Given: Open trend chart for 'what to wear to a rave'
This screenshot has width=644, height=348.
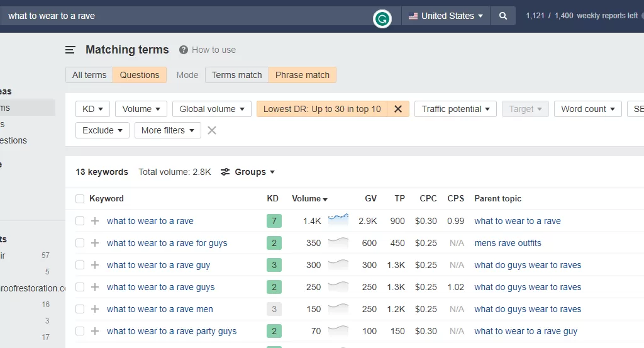Looking at the screenshot, I should tap(338, 220).
